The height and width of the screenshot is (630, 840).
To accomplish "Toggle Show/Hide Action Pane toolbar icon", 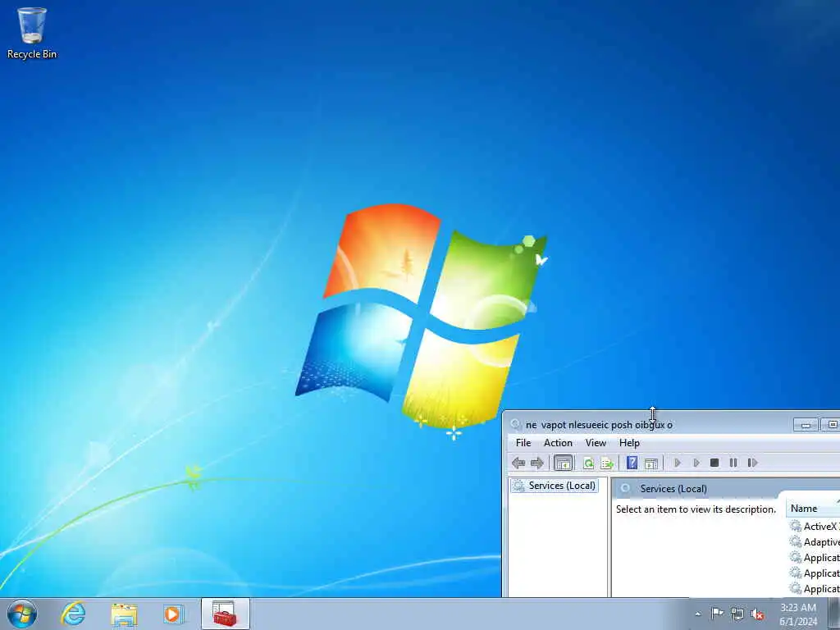I will (x=651, y=463).
